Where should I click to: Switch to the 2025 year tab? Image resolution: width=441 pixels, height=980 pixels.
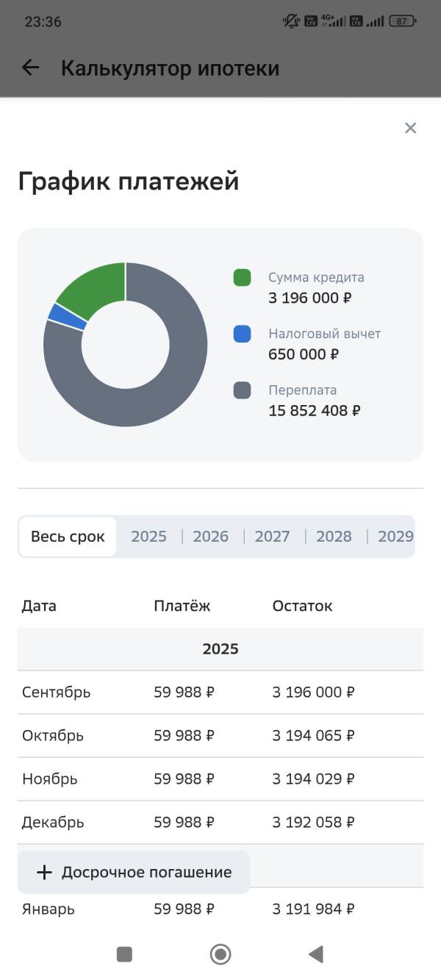click(x=149, y=537)
